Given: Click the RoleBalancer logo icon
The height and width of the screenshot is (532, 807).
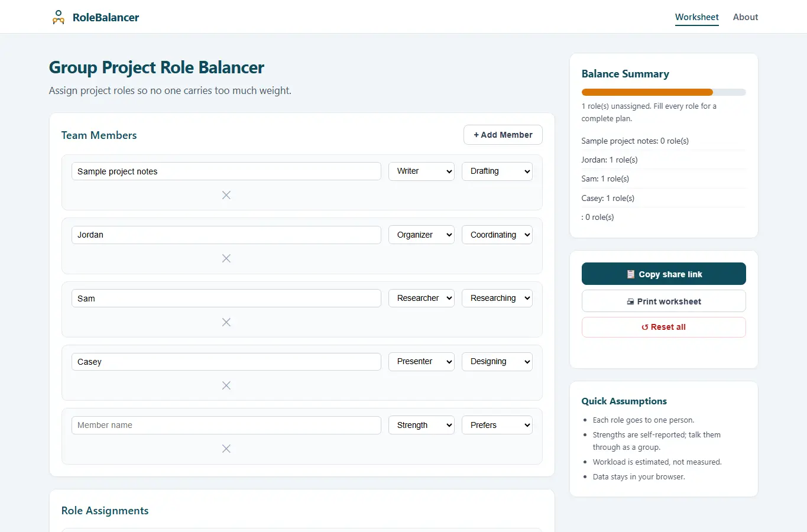Looking at the screenshot, I should [58, 17].
